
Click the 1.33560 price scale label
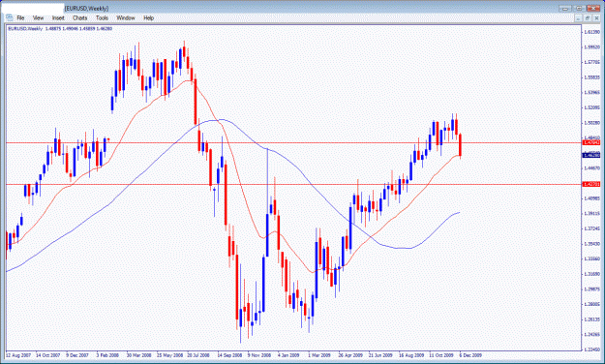(x=591, y=258)
